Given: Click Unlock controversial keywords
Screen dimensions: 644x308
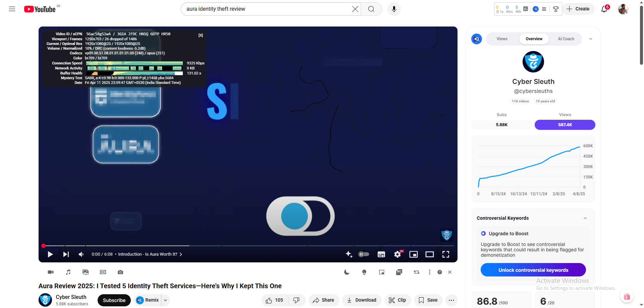Looking at the screenshot, I should pyautogui.click(x=533, y=270).
